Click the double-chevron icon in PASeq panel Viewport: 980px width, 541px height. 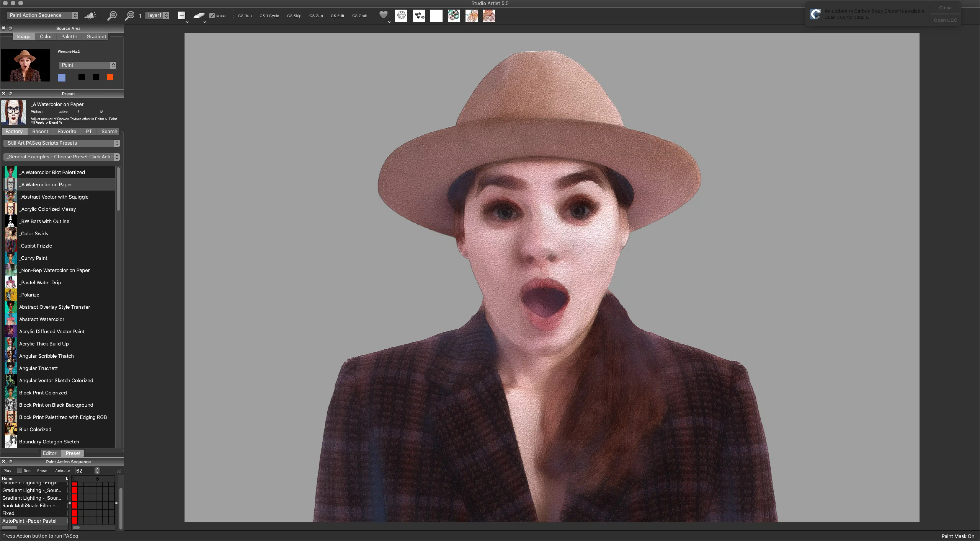(x=119, y=471)
